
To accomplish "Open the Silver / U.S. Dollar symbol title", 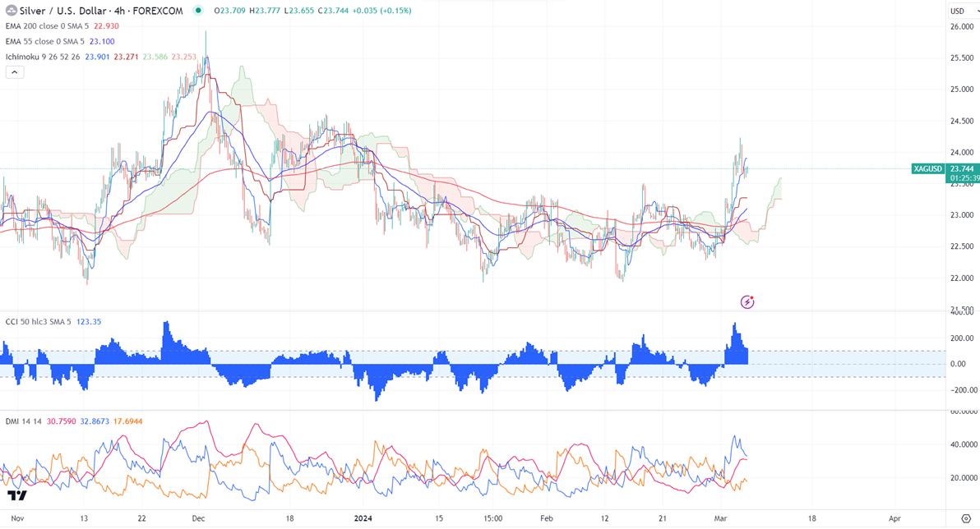I will click(x=101, y=11).
